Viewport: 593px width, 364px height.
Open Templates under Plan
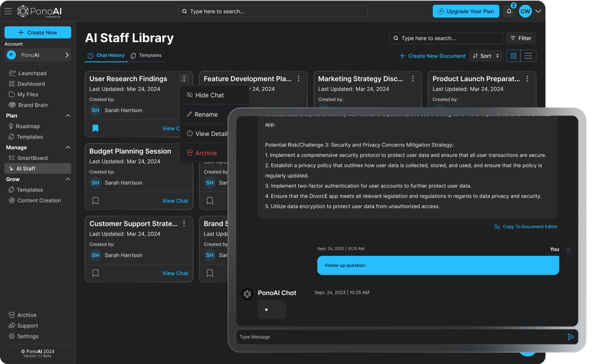click(26, 137)
